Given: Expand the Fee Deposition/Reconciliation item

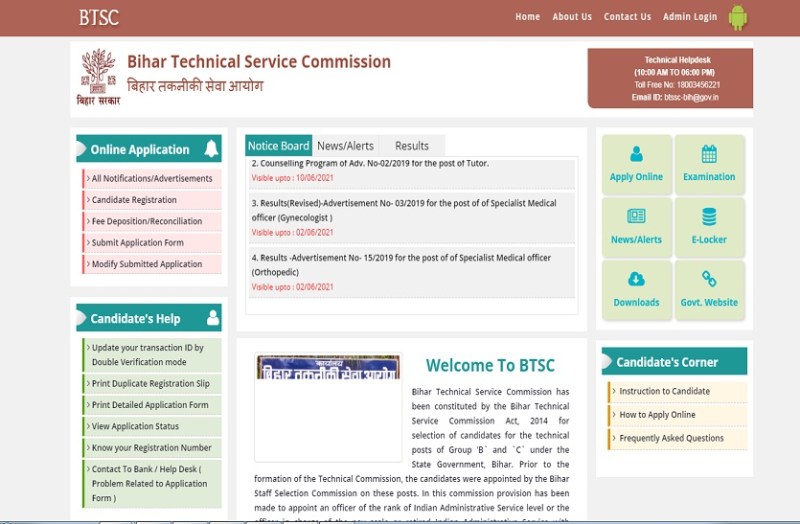Looking at the screenshot, I should [x=146, y=221].
